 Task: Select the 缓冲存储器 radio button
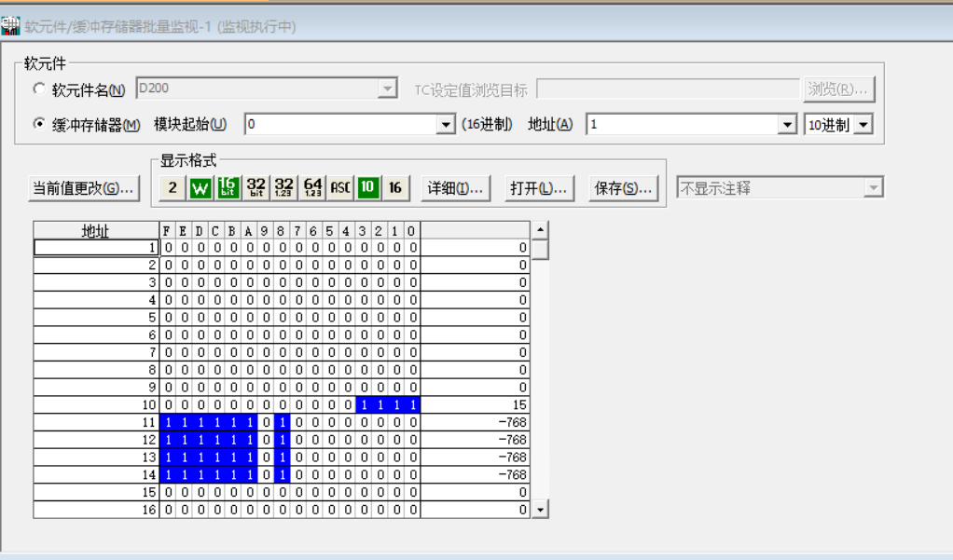pyautogui.click(x=38, y=124)
